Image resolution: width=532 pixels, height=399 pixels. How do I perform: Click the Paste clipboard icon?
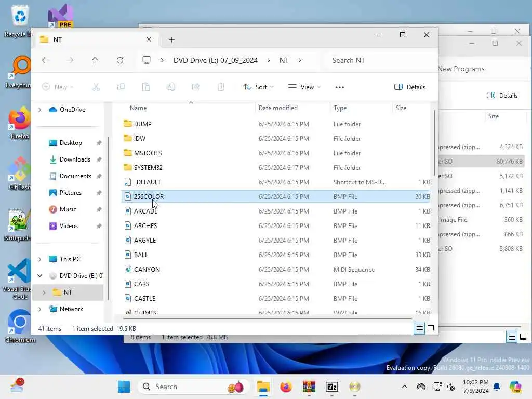(x=146, y=87)
